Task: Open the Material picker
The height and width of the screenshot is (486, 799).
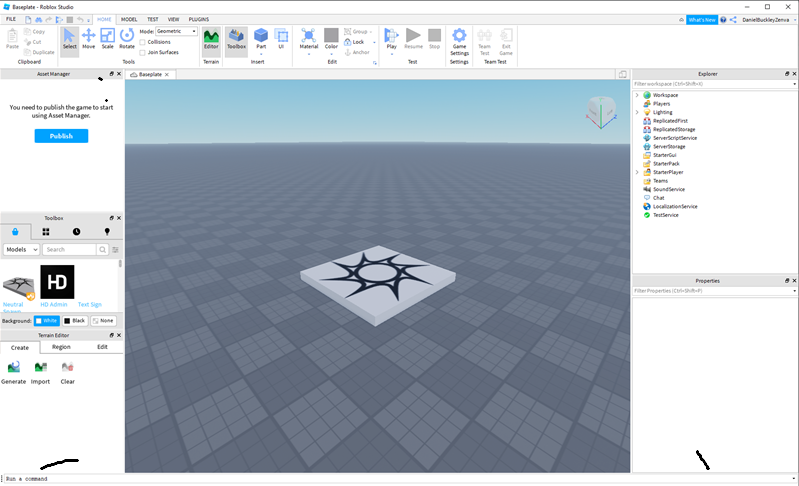Action: pos(308,39)
